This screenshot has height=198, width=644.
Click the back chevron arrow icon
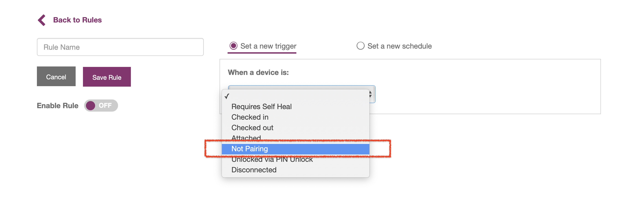tap(42, 20)
